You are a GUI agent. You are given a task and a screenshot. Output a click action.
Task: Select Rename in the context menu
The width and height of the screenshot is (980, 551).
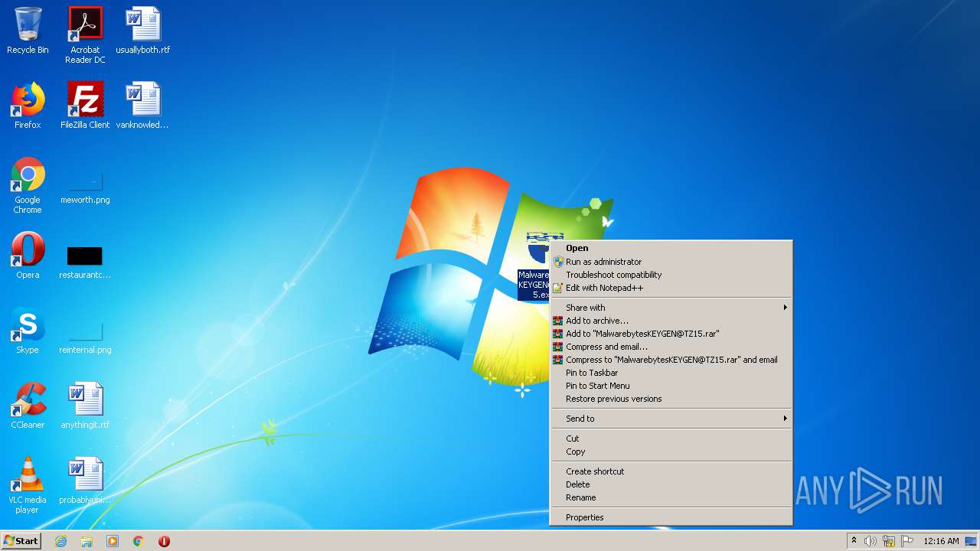pyautogui.click(x=671, y=497)
